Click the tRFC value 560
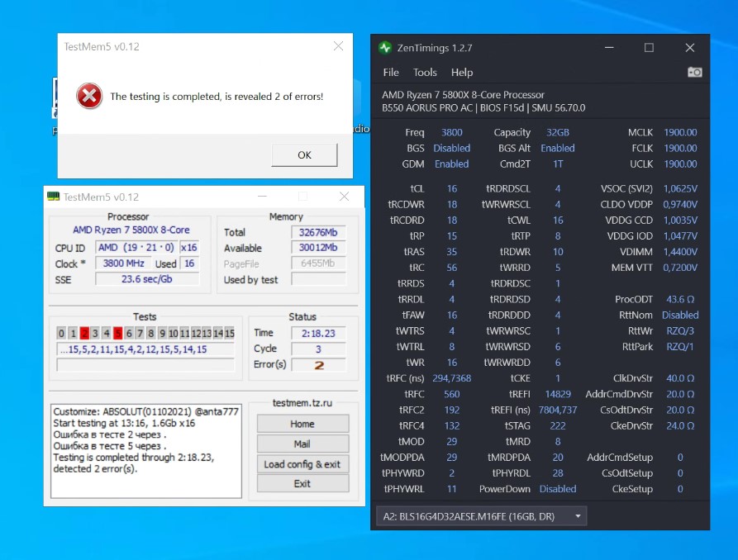 click(452, 394)
